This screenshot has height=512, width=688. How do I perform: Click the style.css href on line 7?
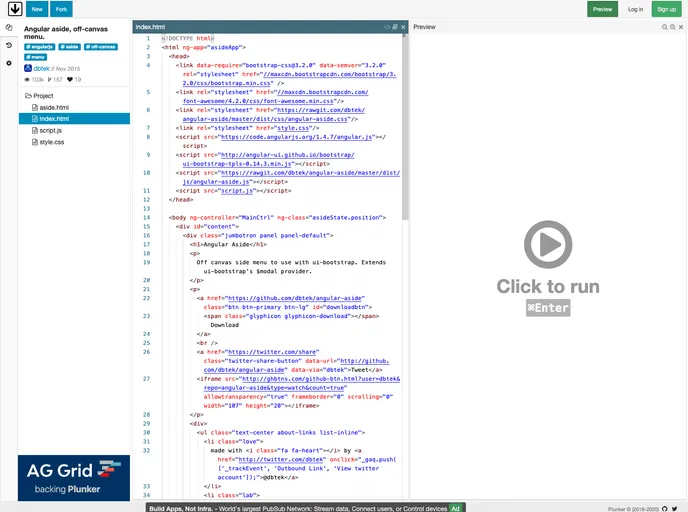pos(294,128)
